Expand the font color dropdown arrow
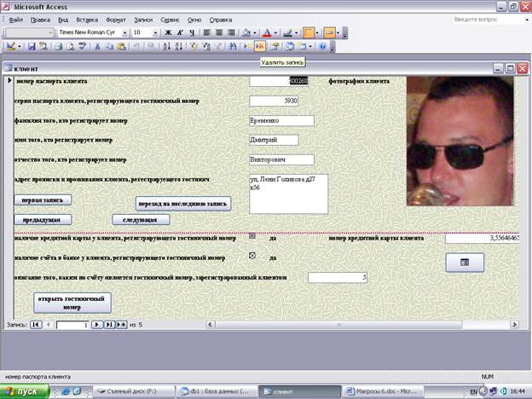 (x=275, y=33)
